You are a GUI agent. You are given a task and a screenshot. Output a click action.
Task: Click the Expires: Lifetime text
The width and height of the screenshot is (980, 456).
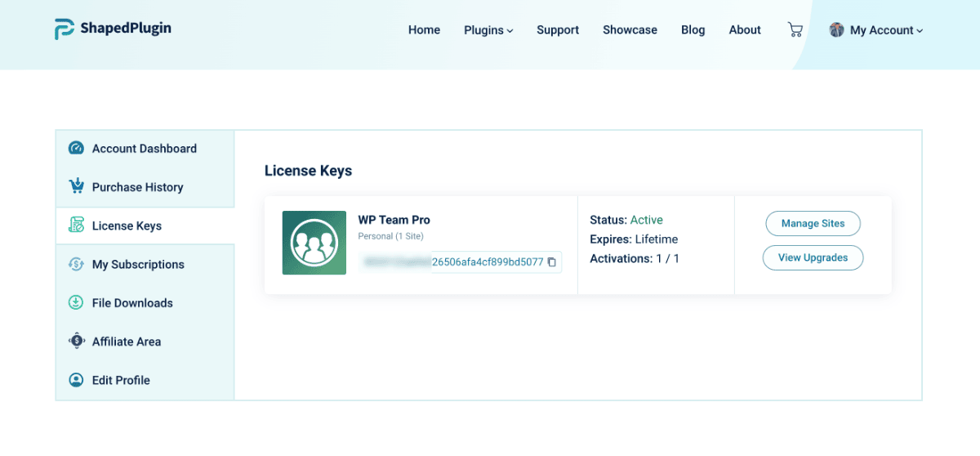(x=634, y=239)
